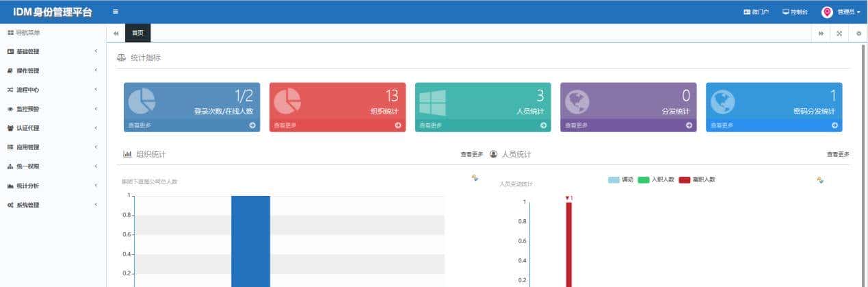The height and width of the screenshot is (287, 868).
Task: Click the 微门户 link in header
Action: point(756,12)
